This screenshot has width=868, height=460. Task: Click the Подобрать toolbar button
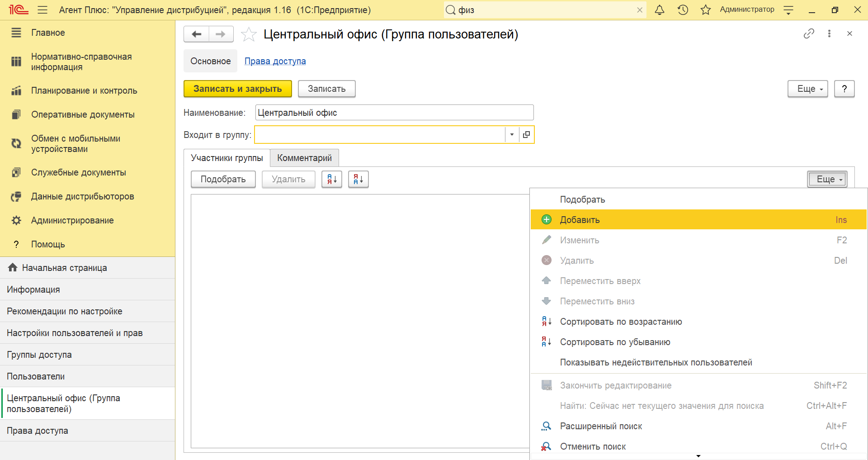pos(223,179)
